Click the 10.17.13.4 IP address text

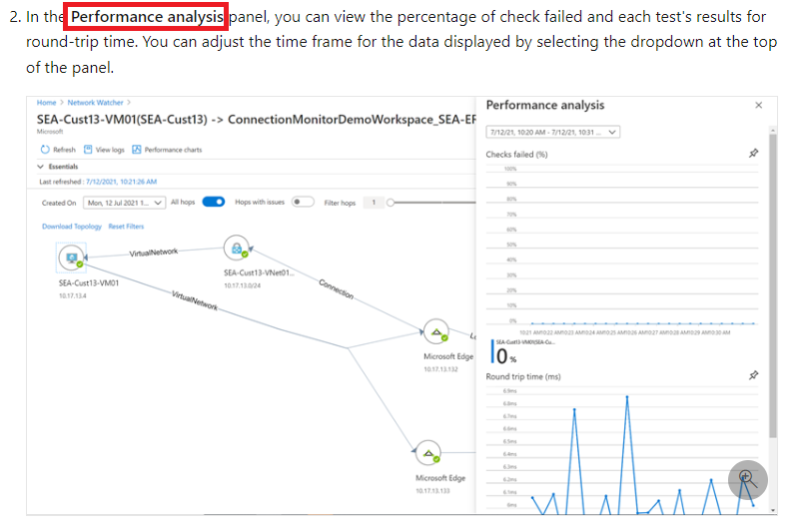73,295
